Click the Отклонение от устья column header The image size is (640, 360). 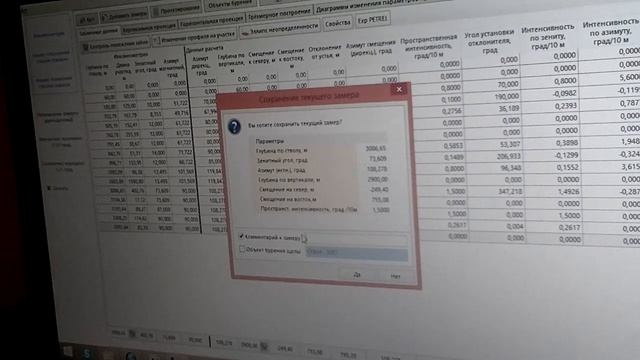(324, 52)
